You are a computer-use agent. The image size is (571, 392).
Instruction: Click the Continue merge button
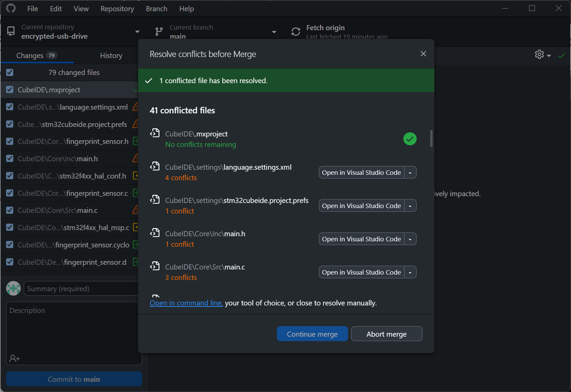(x=312, y=334)
